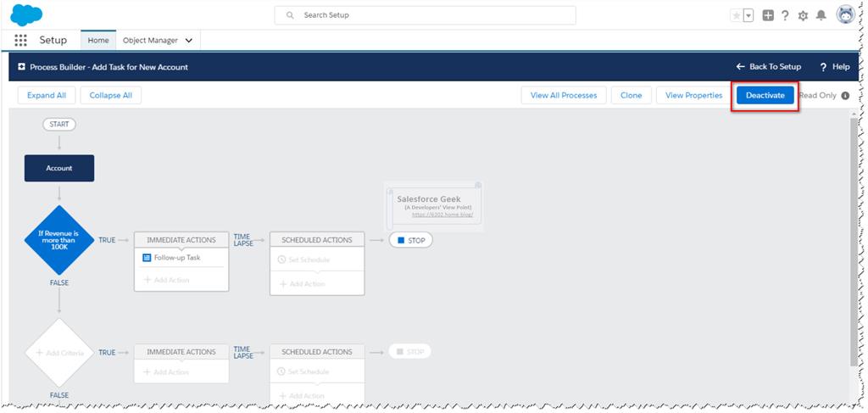Open the notifications bell icon
Image resolution: width=868 pixels, height=413 pixels.
click(x=821, y=15)
